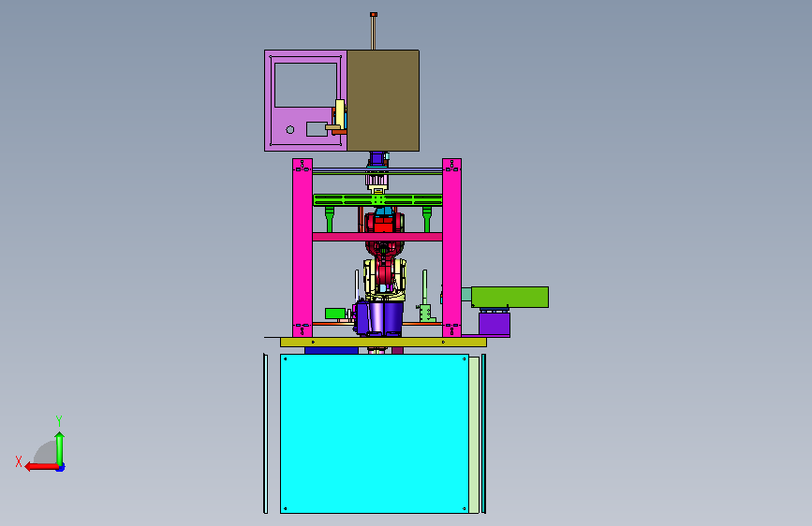Screen dimensions: 812x526
Task: Pick the left green guide post
Action: click(x=330, y=219)
